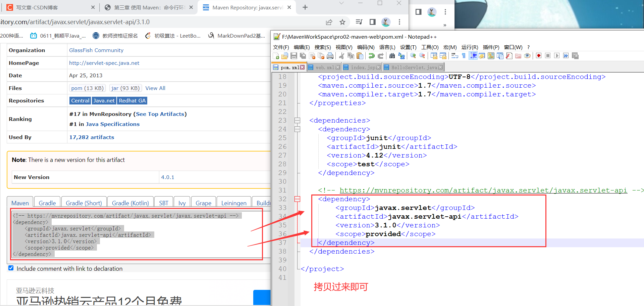Viewport: 644px width, 306px height.
Task: Collapse the dependencies fold marker on line 23
Action: [x=297, y=120]
